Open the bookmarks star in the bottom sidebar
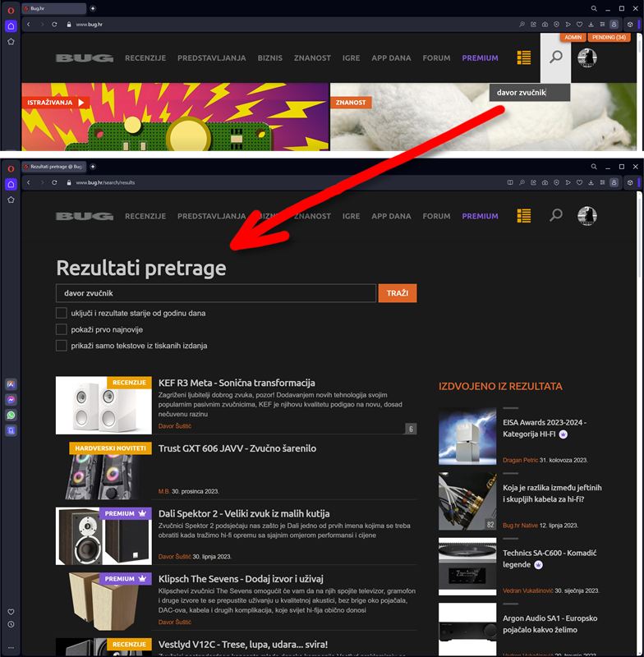The image size is (644, 657). 11,200
